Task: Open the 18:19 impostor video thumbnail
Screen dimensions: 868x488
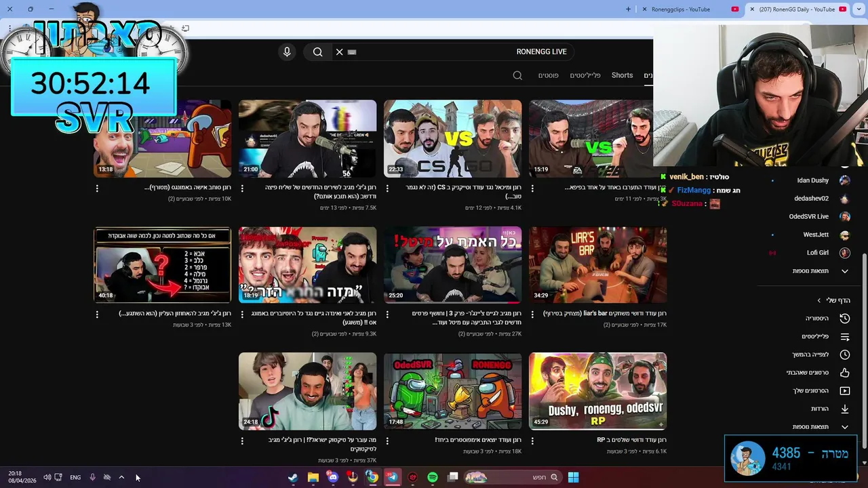Action: coord(307,265)
